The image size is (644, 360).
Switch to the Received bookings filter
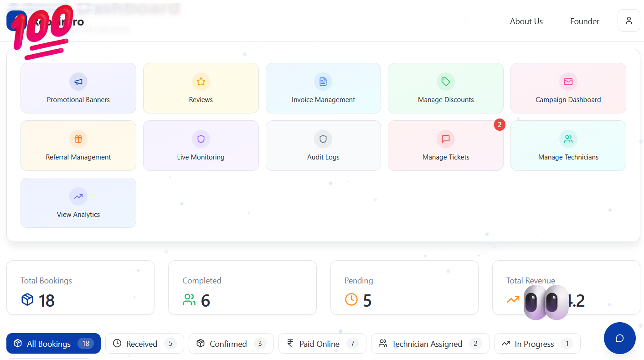[x=144, y=343]
